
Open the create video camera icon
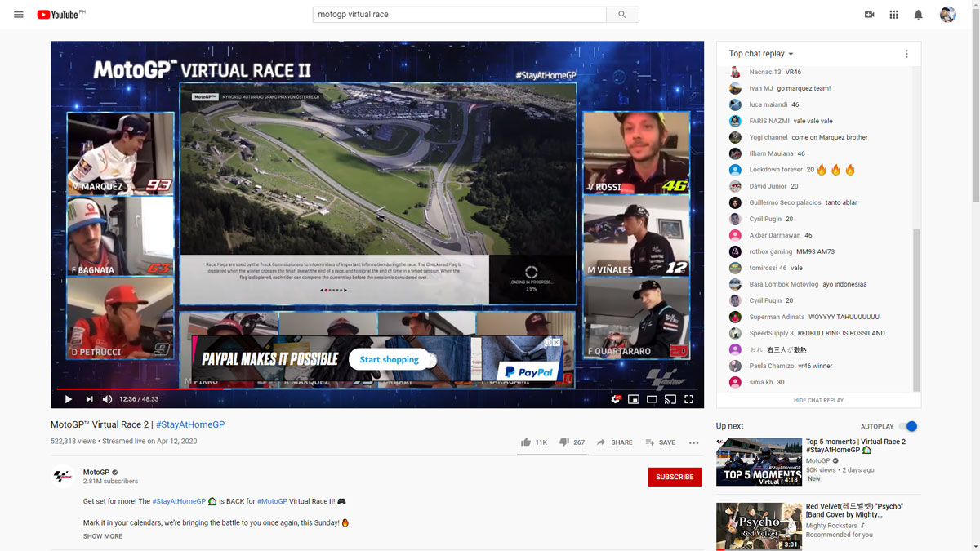coord(869,15)
